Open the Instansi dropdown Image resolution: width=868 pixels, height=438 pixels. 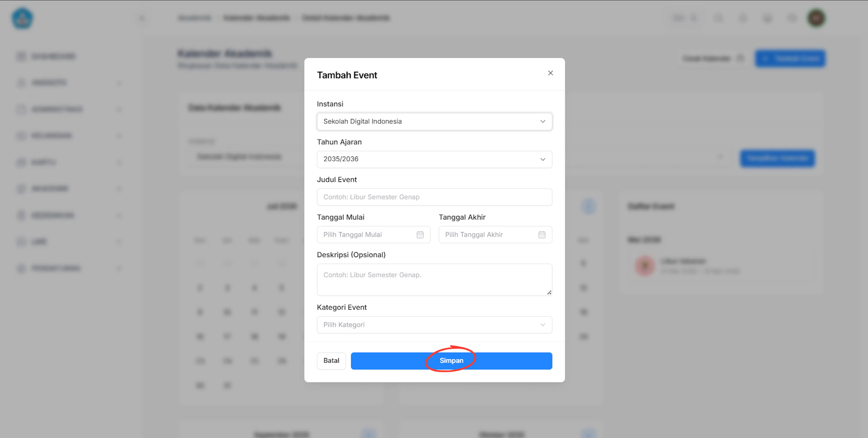[x=434, y=121]
